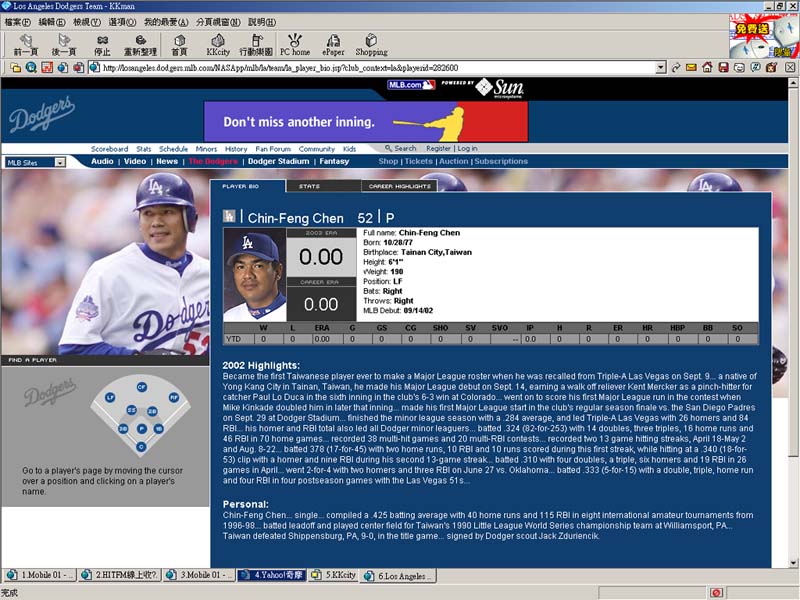
Task: Select the 2B position on the field diagram
Action: coord(152,411)
